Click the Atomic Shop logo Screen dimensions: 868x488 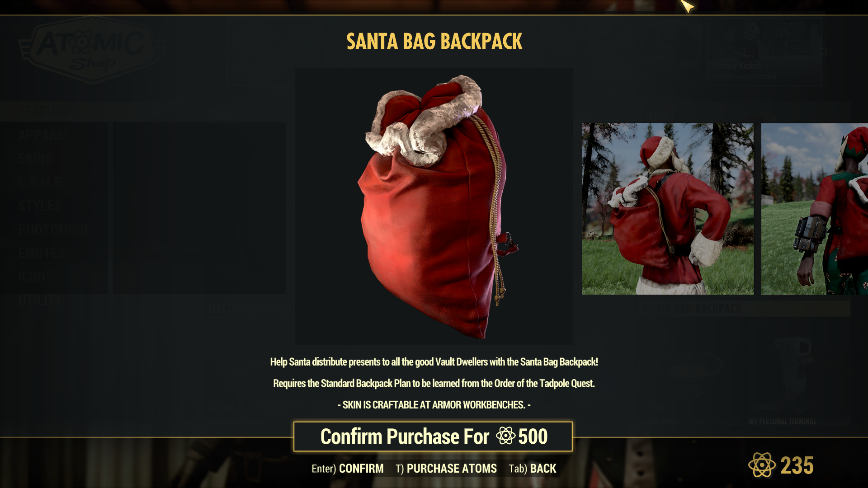coord(93,50)
